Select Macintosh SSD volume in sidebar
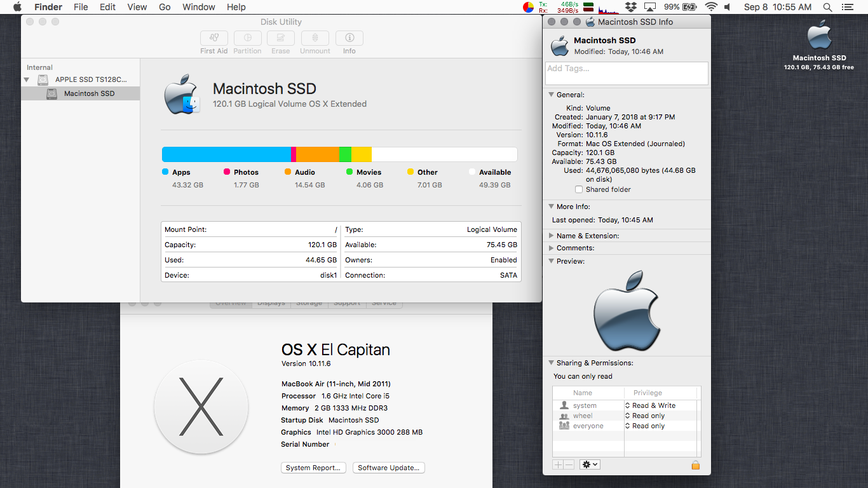 tap(81, 93)
